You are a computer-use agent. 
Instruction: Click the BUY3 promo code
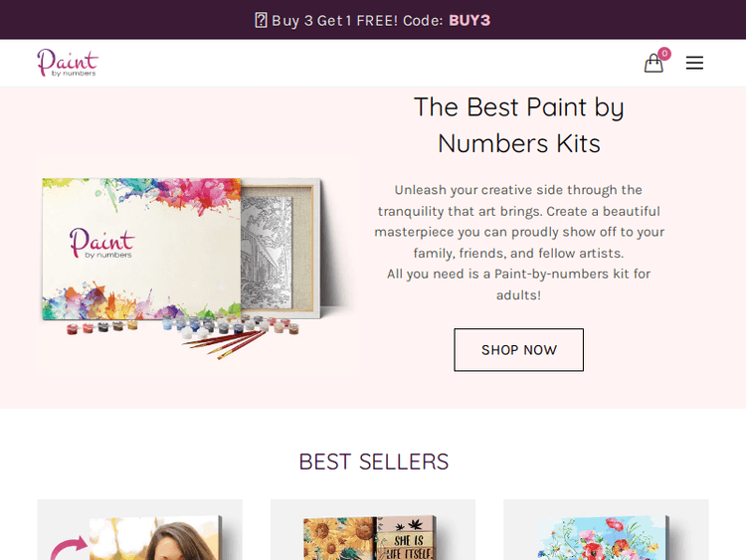tap(469, 20)
